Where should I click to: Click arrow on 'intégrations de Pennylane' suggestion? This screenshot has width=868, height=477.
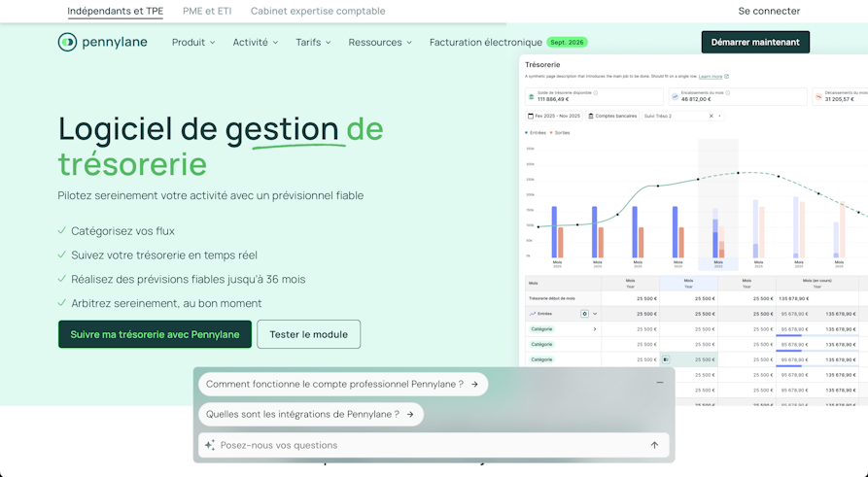coord(409,415)
